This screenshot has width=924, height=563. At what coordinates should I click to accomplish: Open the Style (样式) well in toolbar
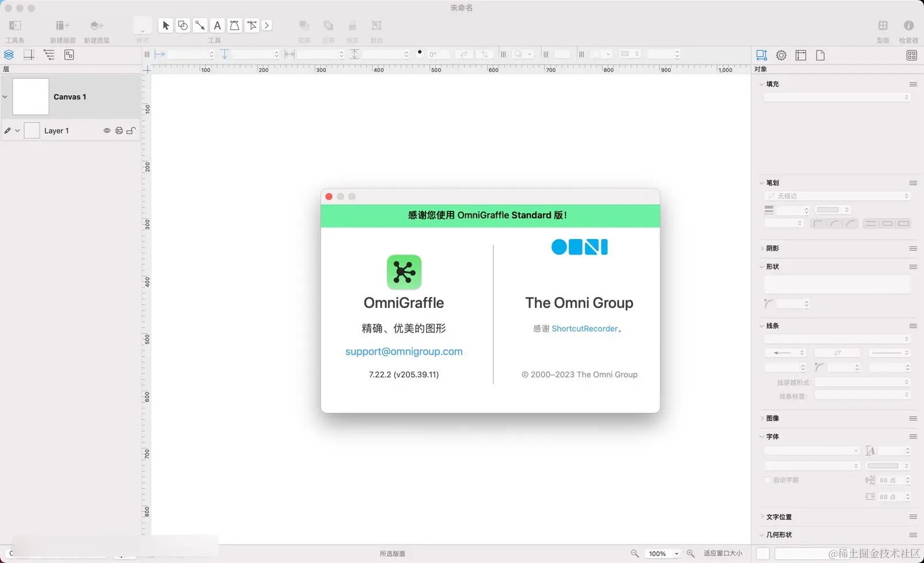click(143, 25)
